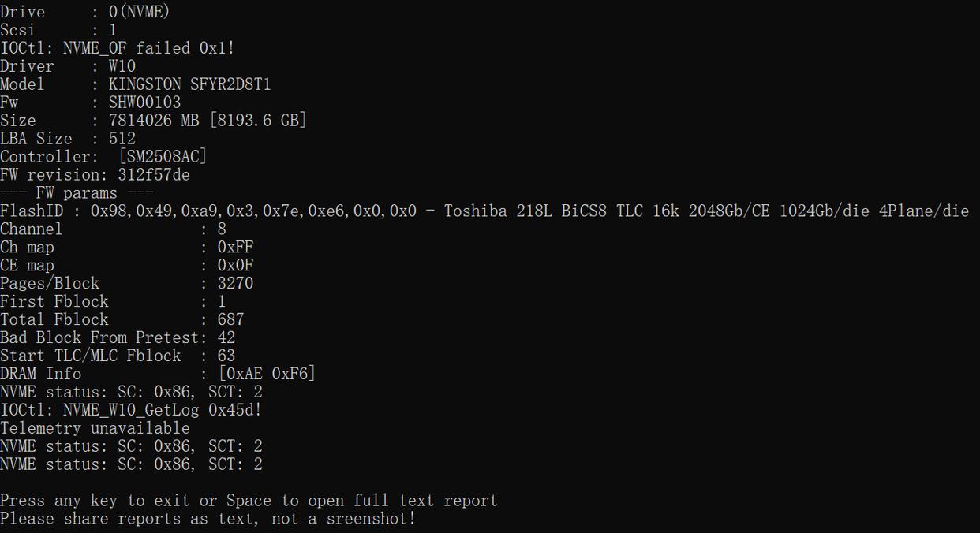This screenshot has height=533, width=980.
Task: Click the LBA Size value 512
Action: click(122, 139)
